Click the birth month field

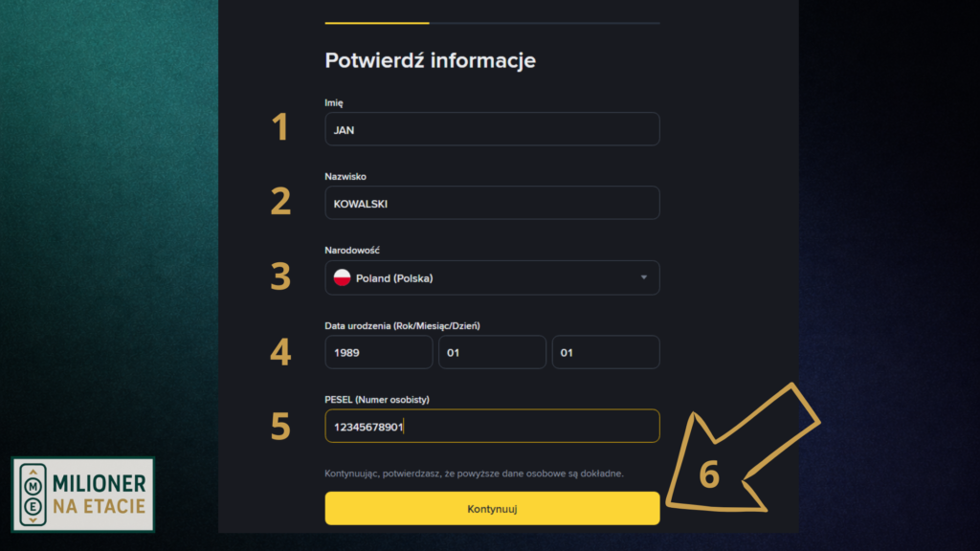click(492, 352)
